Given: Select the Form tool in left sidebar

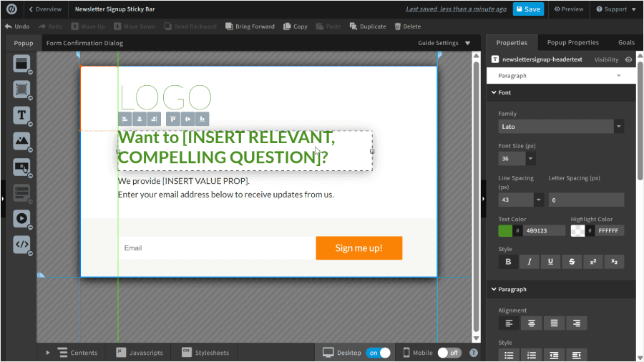Looking at the screenshot, I should (x=21, y=192).
